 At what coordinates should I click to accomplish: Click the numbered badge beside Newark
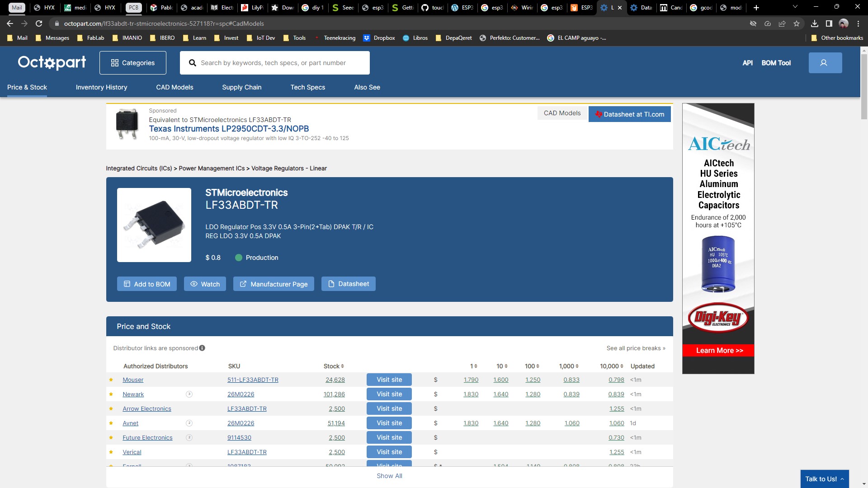189,394
